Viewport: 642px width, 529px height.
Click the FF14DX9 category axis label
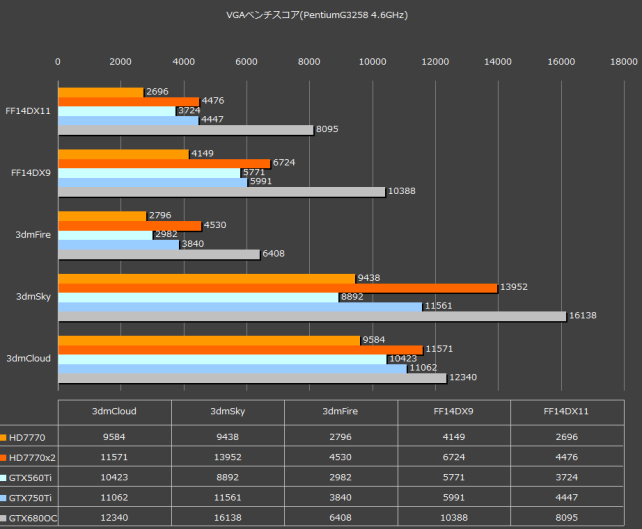click(31, 173)
